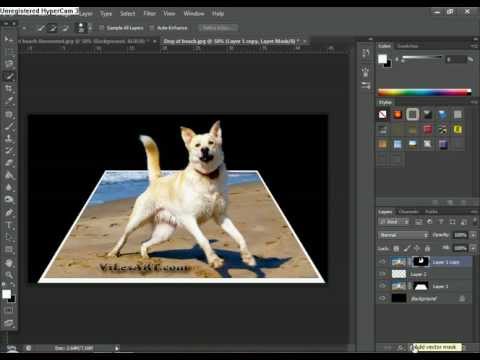Screen dimensions: 480x360
Task: Select the Eraser tool
Action: point(9,163)
